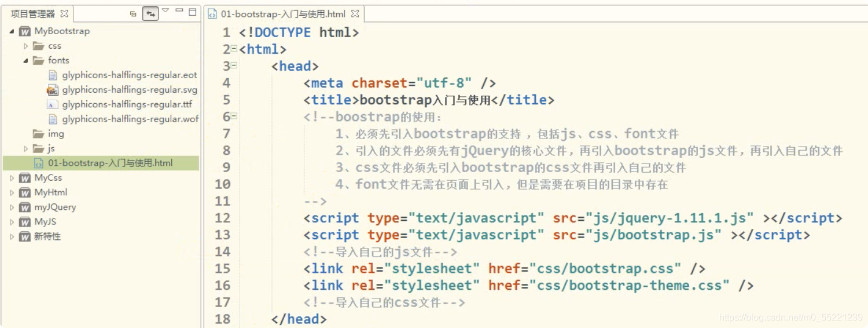Click the MyJS project icon
The height and width of the screenshot is (328, 868).
point(25,222)
